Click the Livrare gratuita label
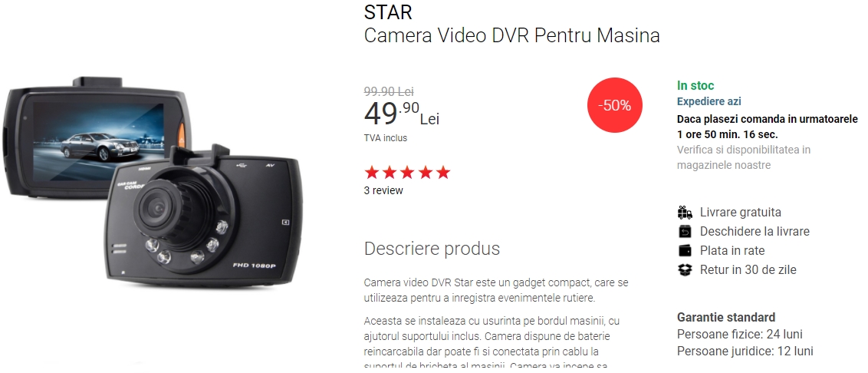 [740, 213]
